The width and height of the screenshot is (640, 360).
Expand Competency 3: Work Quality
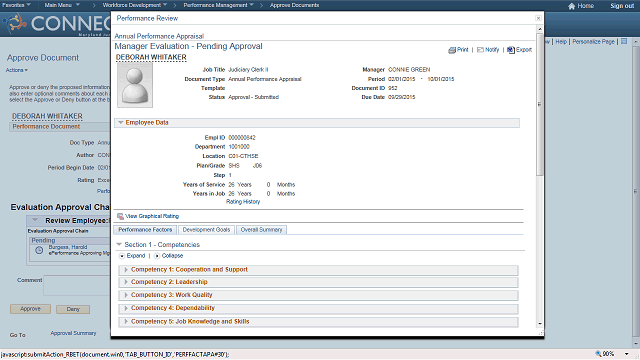coord(126,295)
